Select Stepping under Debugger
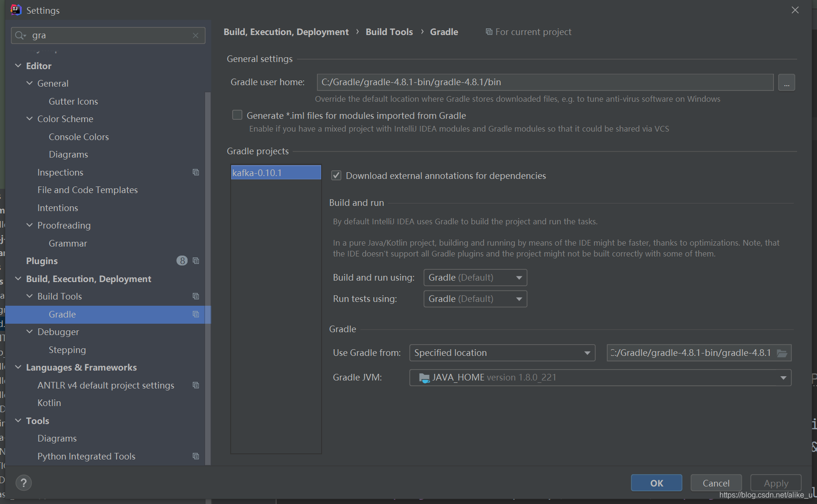 [67, 350]
